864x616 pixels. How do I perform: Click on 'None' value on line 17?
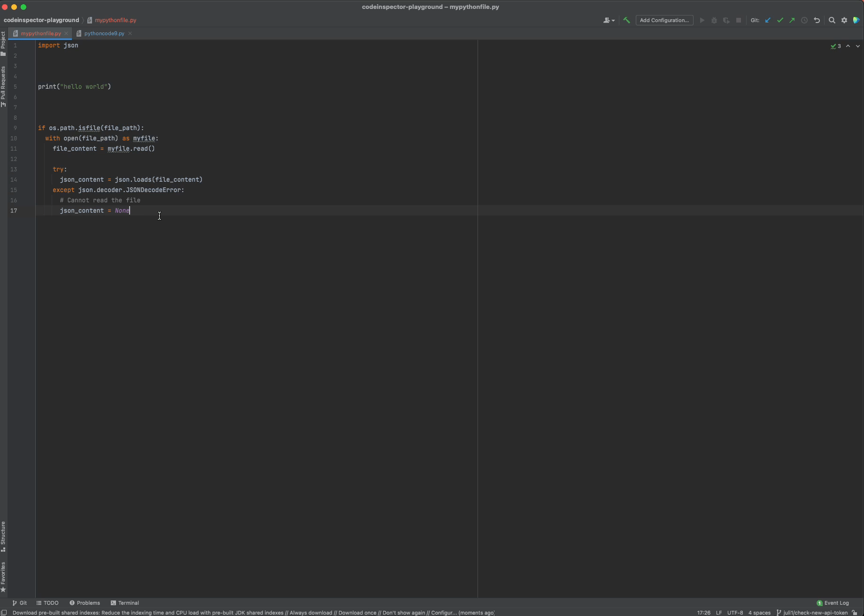point(122,210)
